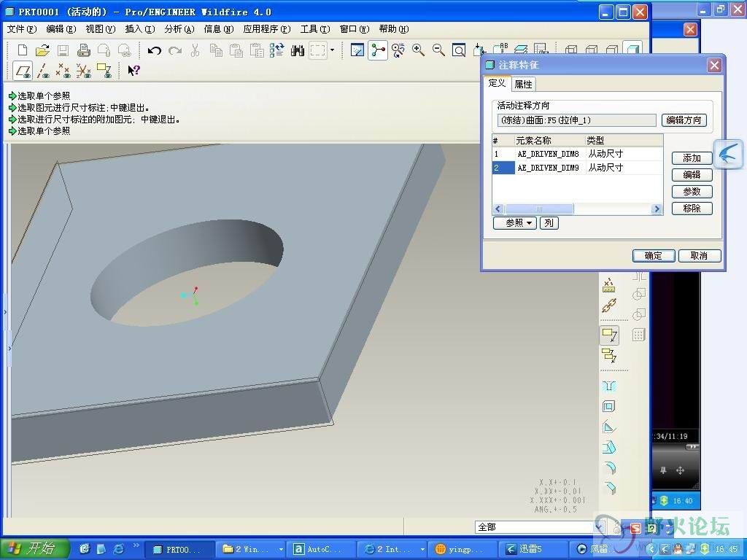Open the 参照 dropdown
Viewport: 747px width, 560px height.
[515, 223]
